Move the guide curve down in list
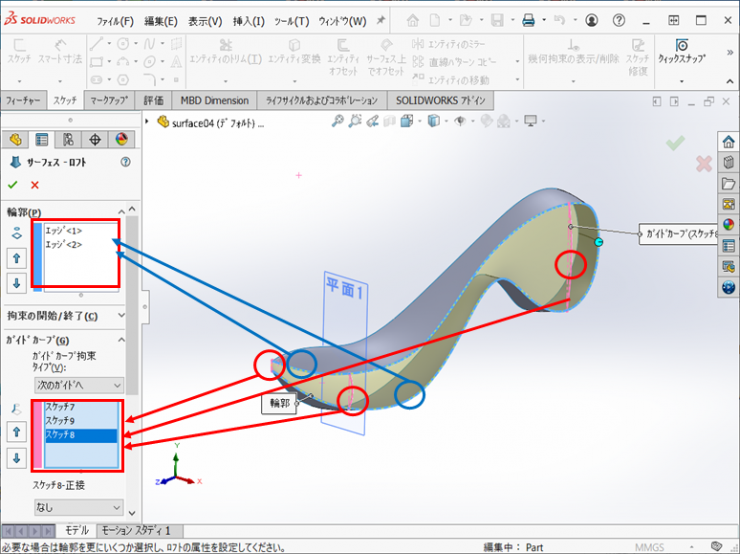740x554 pixels. click(17, 458)
